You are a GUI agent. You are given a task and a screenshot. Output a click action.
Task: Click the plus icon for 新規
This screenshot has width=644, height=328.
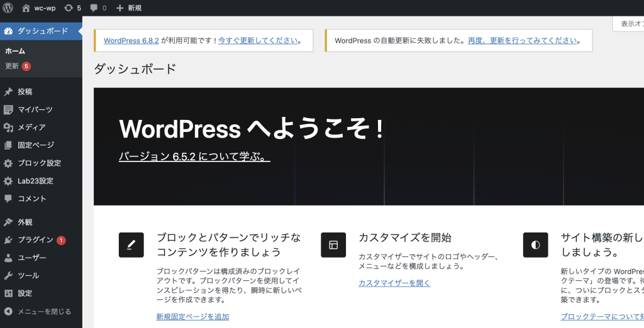point(120,8)
